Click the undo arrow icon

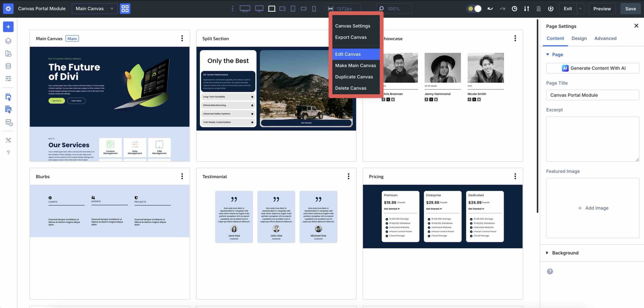point(490,9)
